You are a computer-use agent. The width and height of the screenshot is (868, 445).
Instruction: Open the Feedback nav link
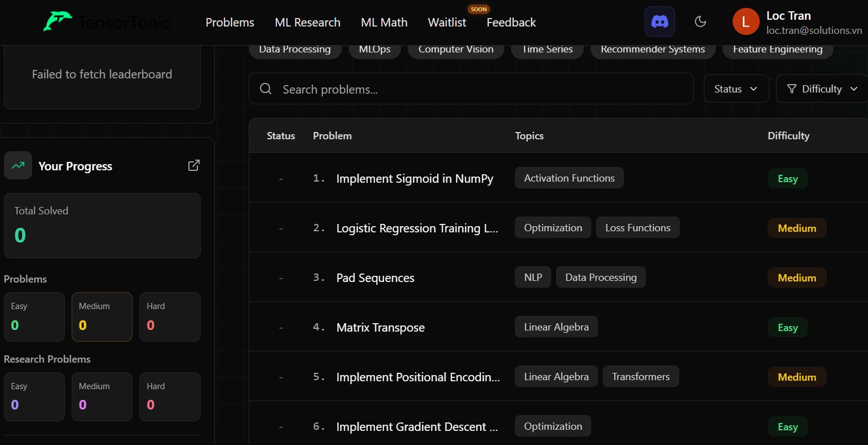coord(511,23)
